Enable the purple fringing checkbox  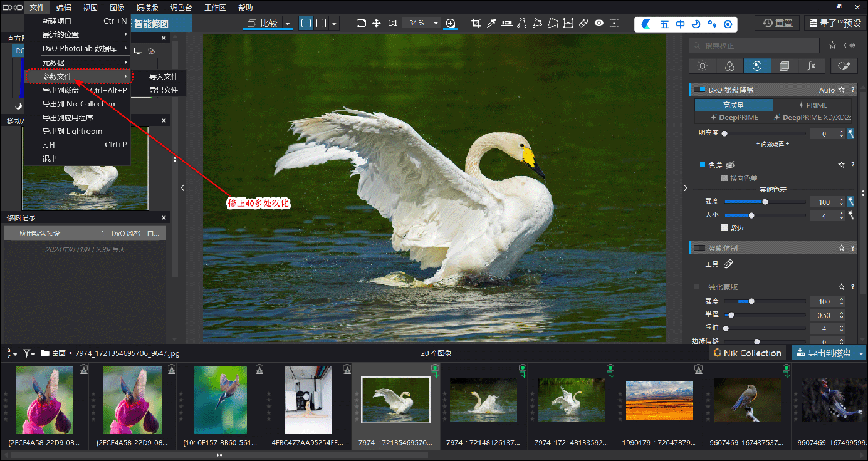coord(725,228)
